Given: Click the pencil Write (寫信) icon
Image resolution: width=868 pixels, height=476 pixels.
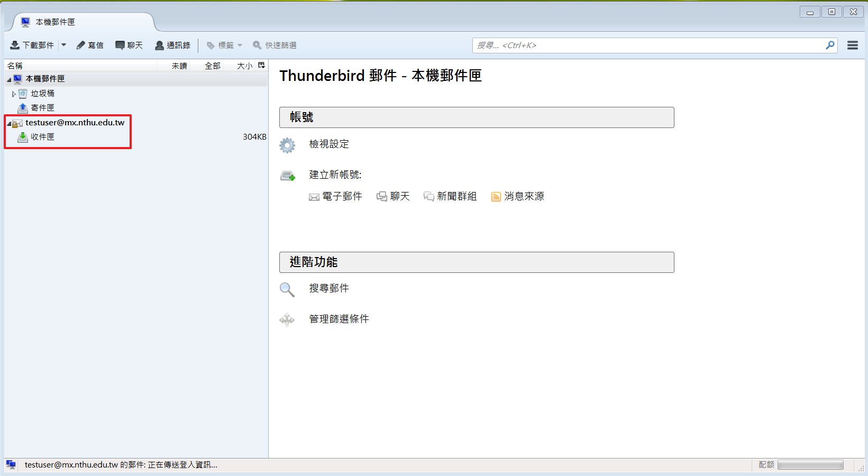Looking at the screenshot, I should 81,45.
